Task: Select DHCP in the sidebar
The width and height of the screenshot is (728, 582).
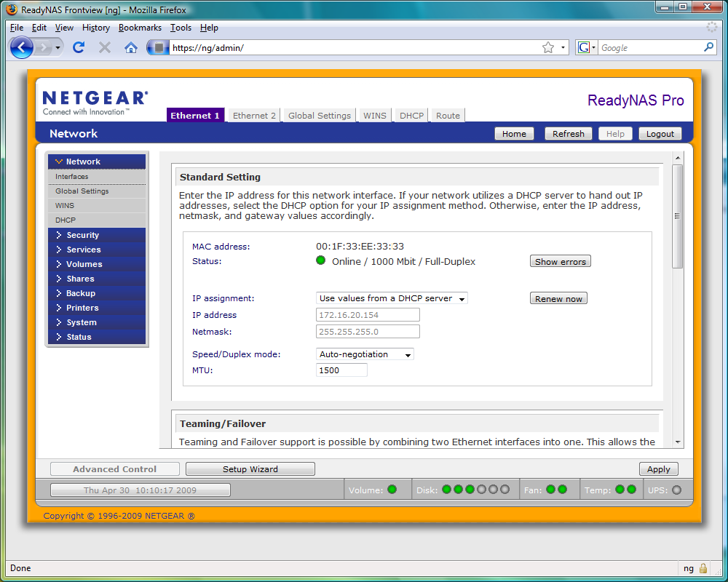Action: [97, 220]
